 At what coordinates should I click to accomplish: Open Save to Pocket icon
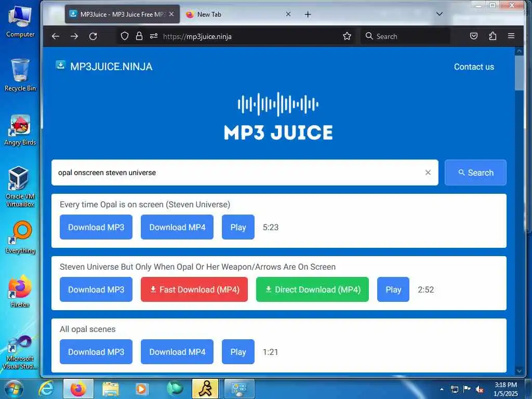click(474, 36)
